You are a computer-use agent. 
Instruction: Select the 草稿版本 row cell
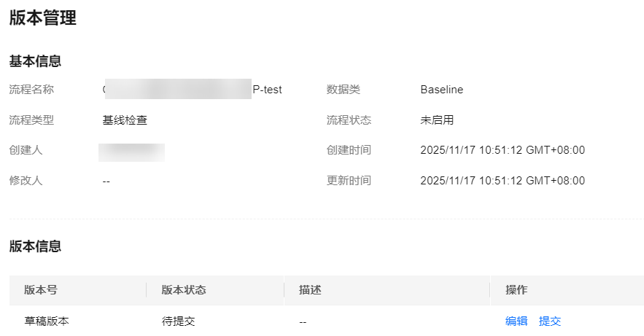[47, 321]
